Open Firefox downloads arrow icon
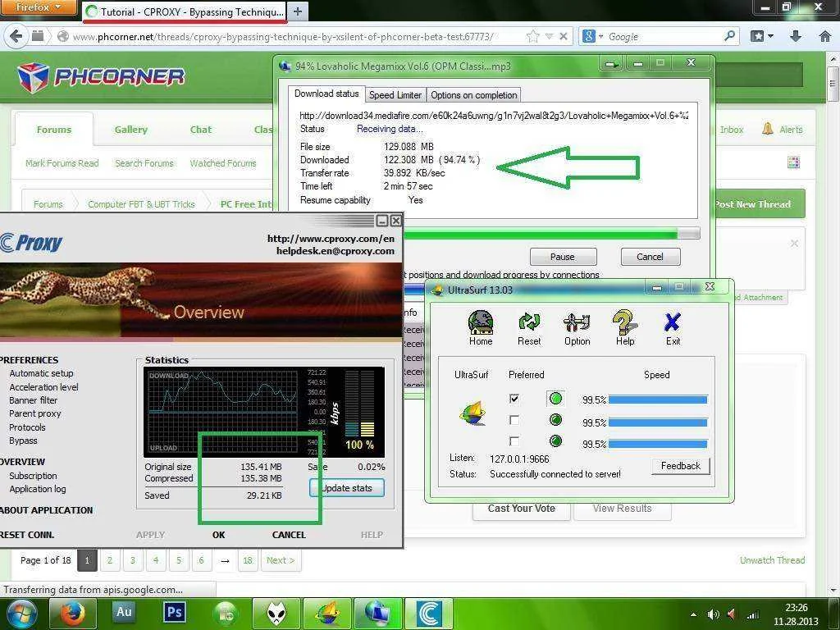840x630 pixels. point(796,36)
